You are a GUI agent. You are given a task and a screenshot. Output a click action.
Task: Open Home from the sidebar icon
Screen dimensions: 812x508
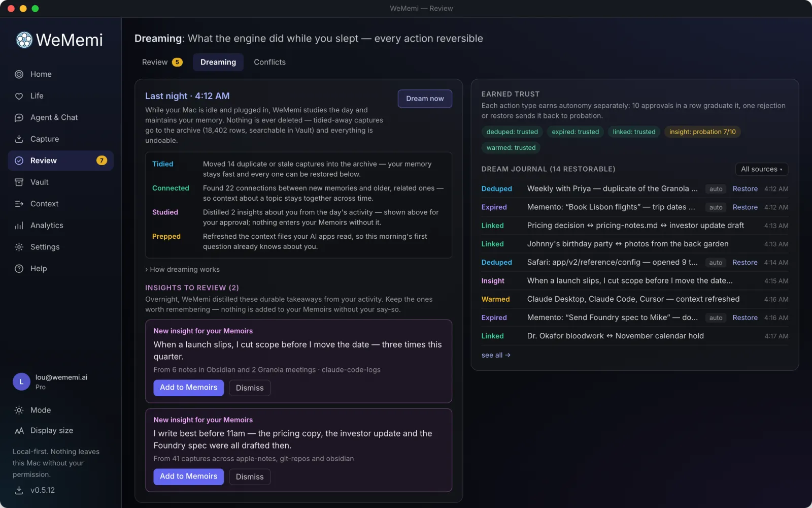[x=19, y=74]
